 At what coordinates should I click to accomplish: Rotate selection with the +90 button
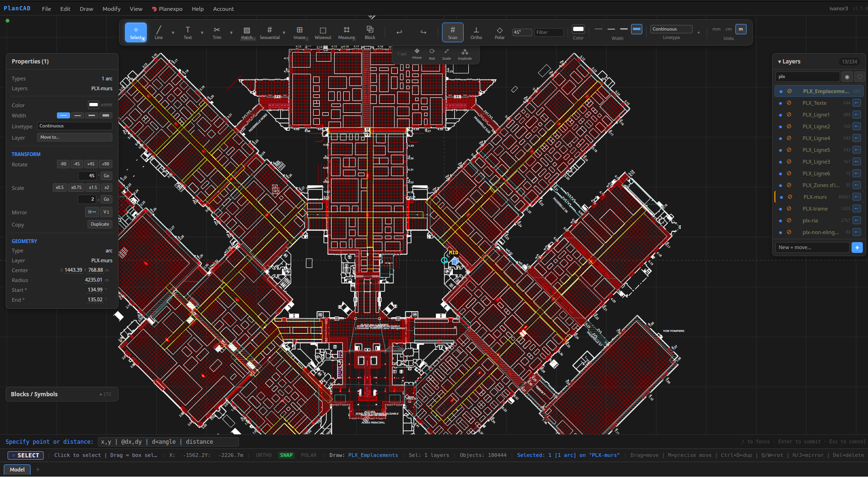[105, 164]
